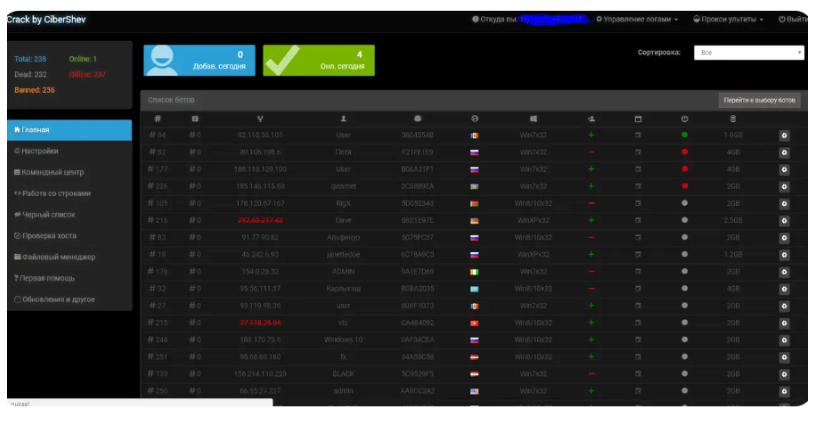Image resolution: width=818 pixels, height=421 pixels.
Task: Click the green plus in row #177
Action: [x=591, y=169]
